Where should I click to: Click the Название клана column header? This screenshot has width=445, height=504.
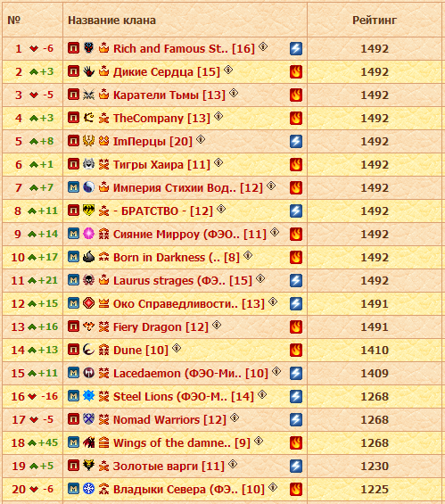[x=111, y=21]
